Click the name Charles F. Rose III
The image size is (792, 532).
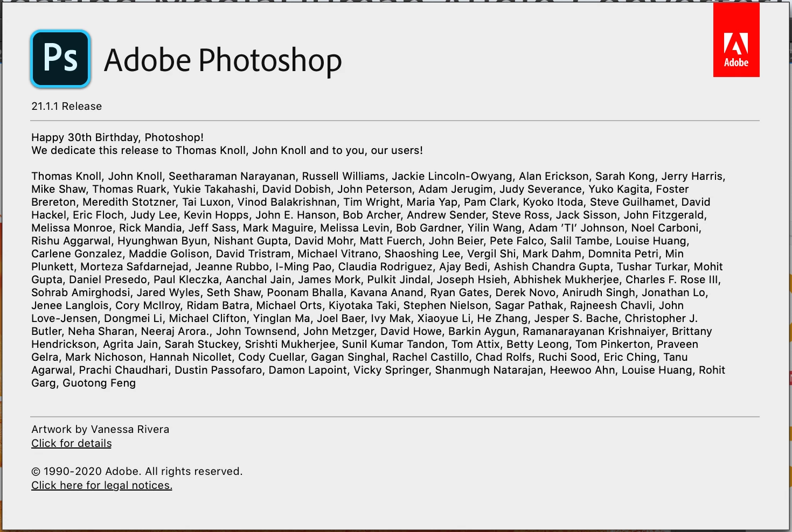pos(671,279)
